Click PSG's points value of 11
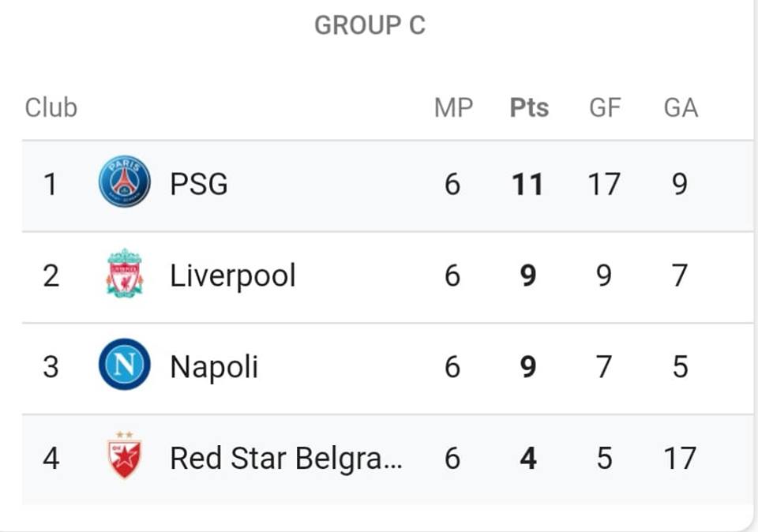Image resolution: width=758 pixels, height=532 pixels. (528, 185)
